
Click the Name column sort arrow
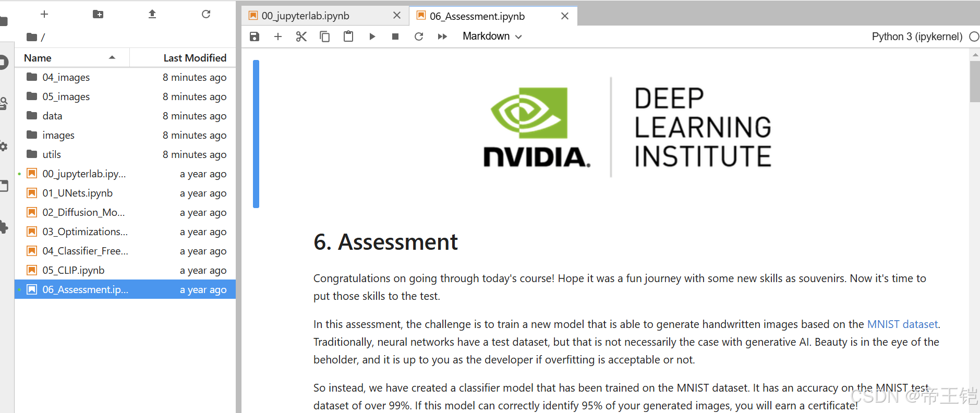(x=112, y=57)
